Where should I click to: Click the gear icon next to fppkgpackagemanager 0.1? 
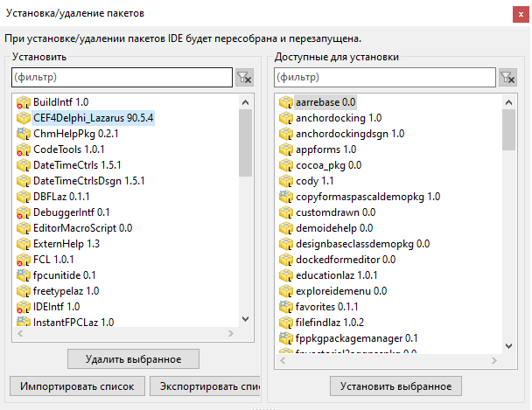286,338
